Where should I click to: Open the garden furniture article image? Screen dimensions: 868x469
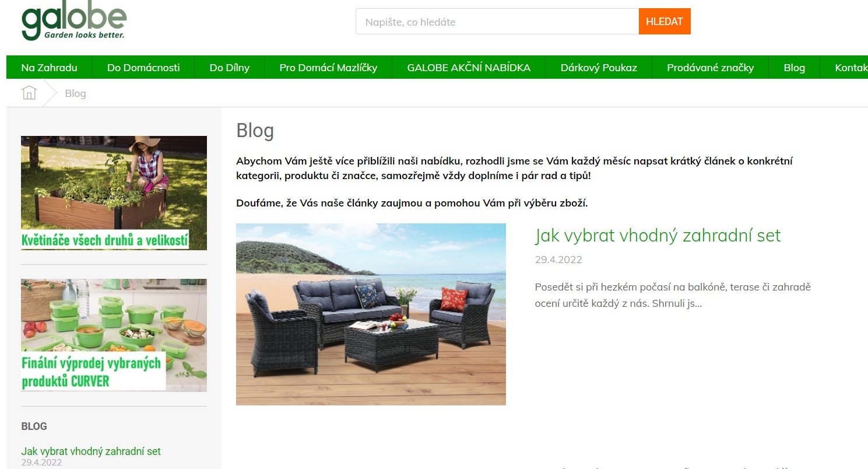(371, 314)
